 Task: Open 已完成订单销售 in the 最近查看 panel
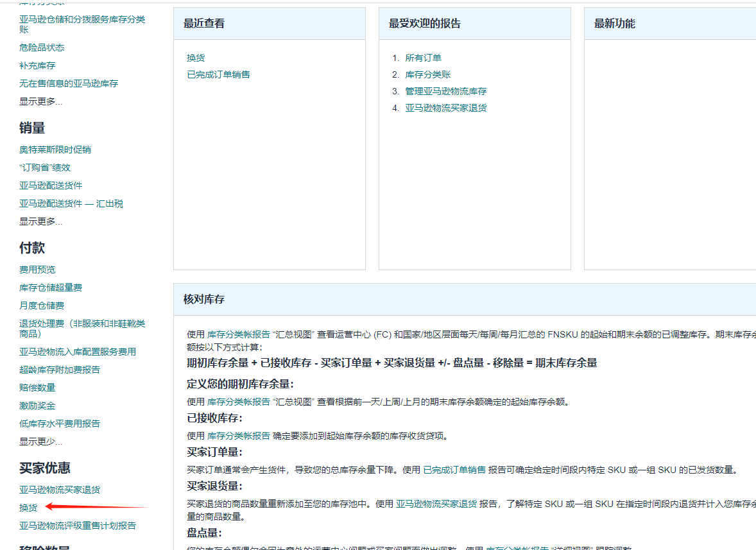(x=218, y=74)
